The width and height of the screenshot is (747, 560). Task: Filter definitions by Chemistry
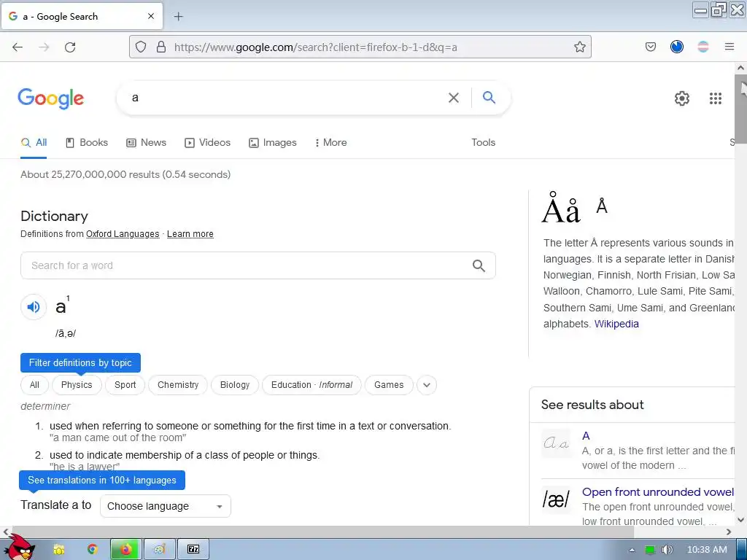178,385
